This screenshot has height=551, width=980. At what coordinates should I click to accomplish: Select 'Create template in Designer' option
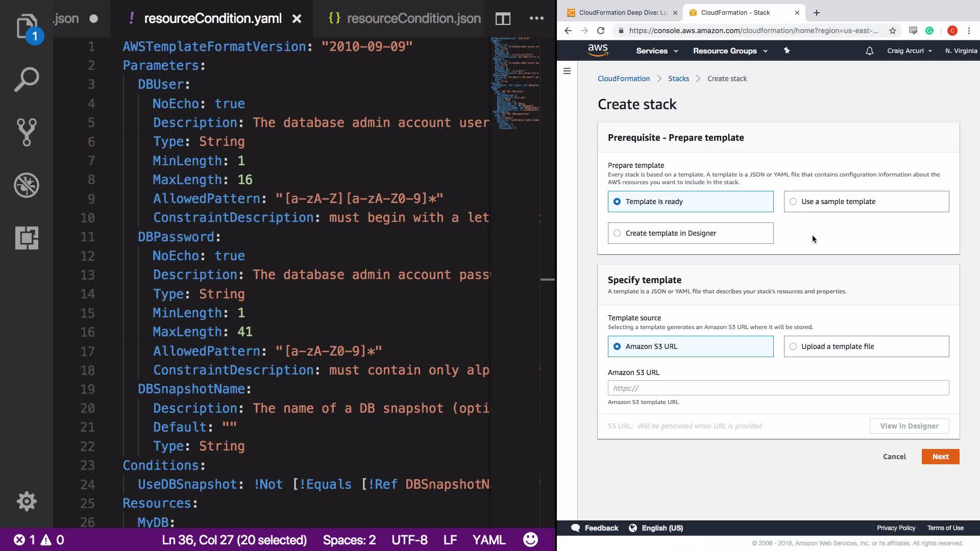pyautogui.click(x=690, y=233)
